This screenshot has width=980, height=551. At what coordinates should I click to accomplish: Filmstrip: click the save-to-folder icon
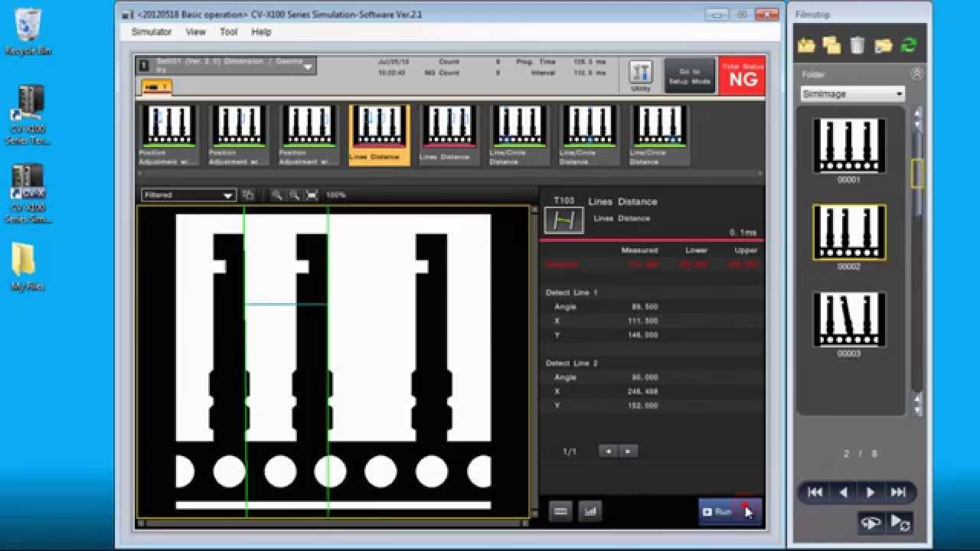[884, 46]
